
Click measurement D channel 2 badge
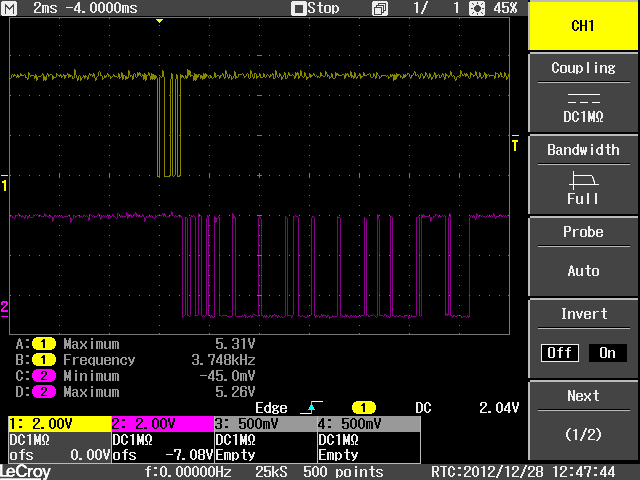44,392
